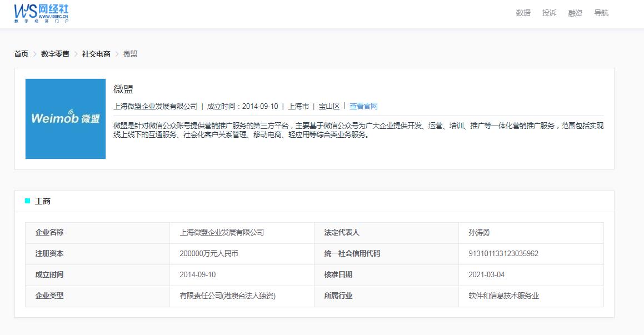Click the 成立时间 date 2014-09-10
This screenshot has width=644, height=335.
coord(197,274)
